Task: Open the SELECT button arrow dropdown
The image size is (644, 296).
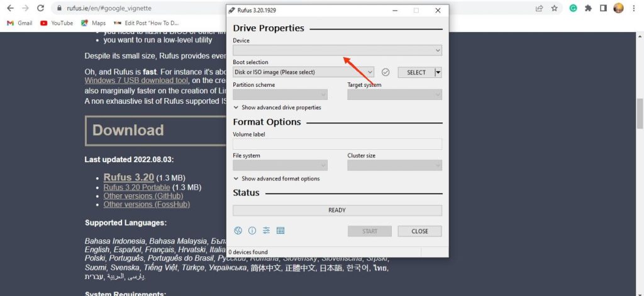Action: pyautogui.click(x=438, y=72)
